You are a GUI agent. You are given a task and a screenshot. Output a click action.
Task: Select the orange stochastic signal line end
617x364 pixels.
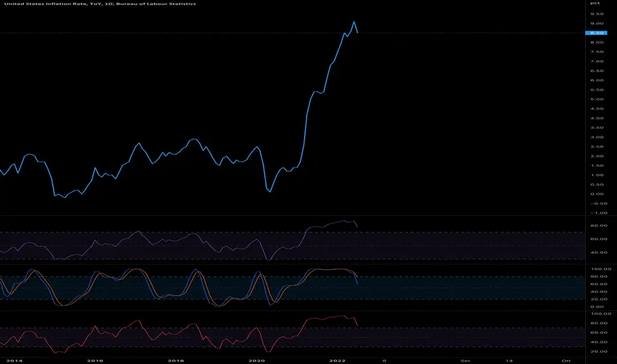357,276
